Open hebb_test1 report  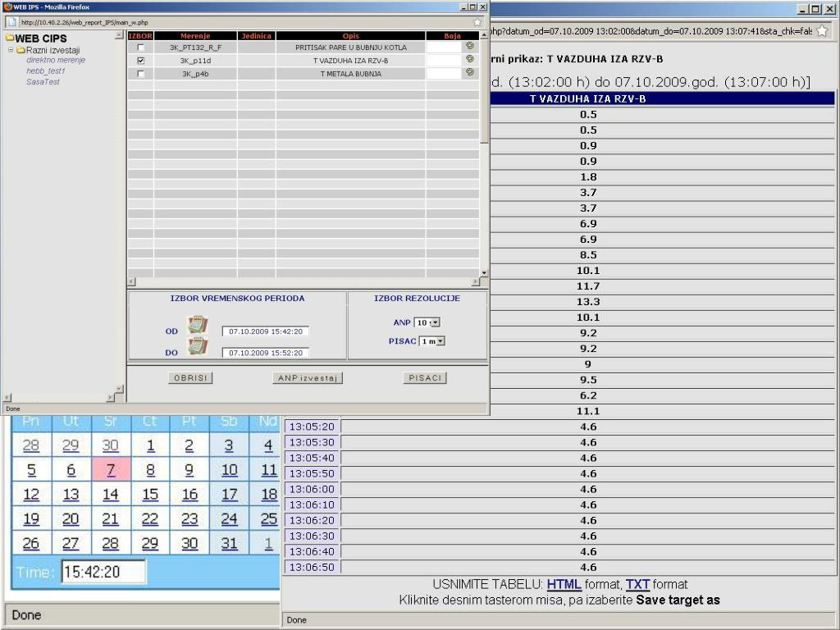pos(46,71)
